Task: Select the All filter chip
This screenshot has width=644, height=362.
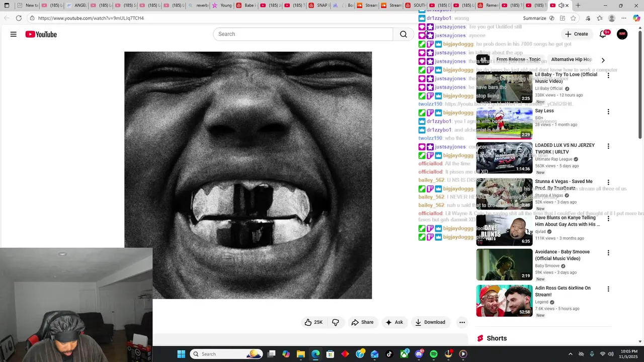Action: coord(483,59)
